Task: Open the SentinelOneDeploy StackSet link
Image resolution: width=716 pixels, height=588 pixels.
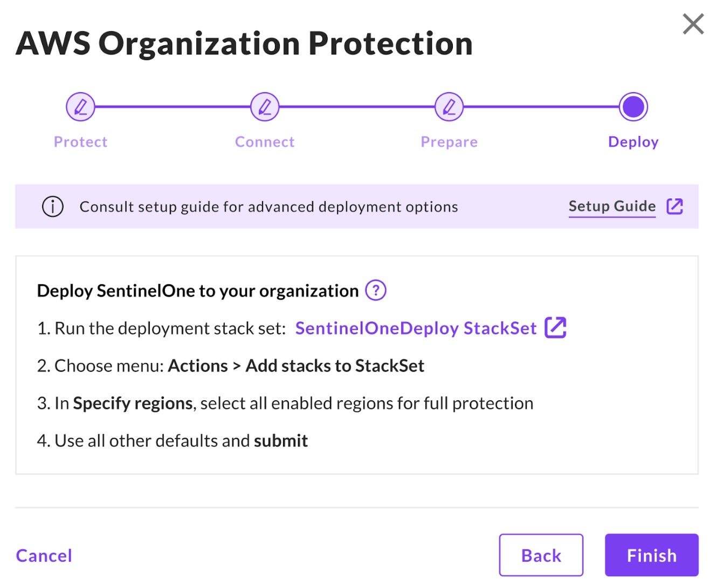Action: point(416,328)
